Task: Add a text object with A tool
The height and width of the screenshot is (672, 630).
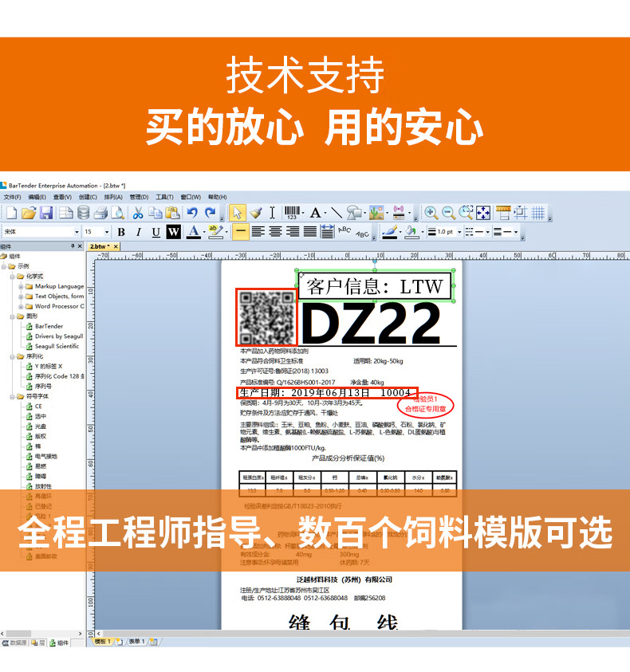Action: point(316,213)
